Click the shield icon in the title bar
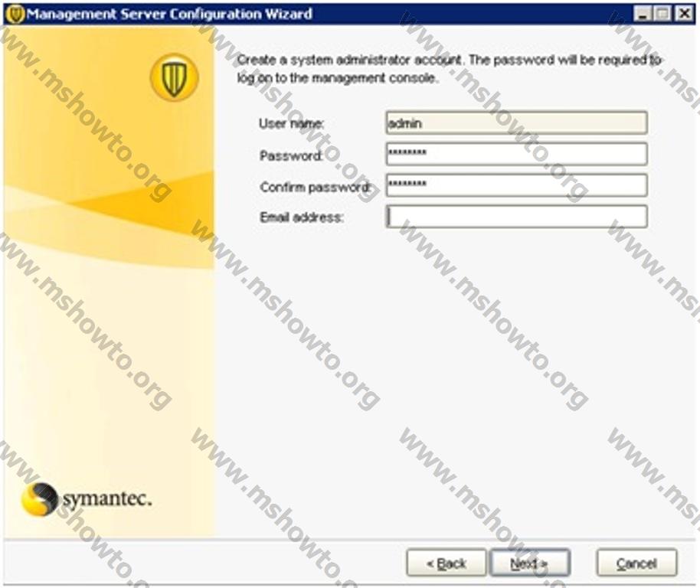Image resolution: width=700 pixels, height=588 pixels. pyautogui.click(x=15, y=15)
